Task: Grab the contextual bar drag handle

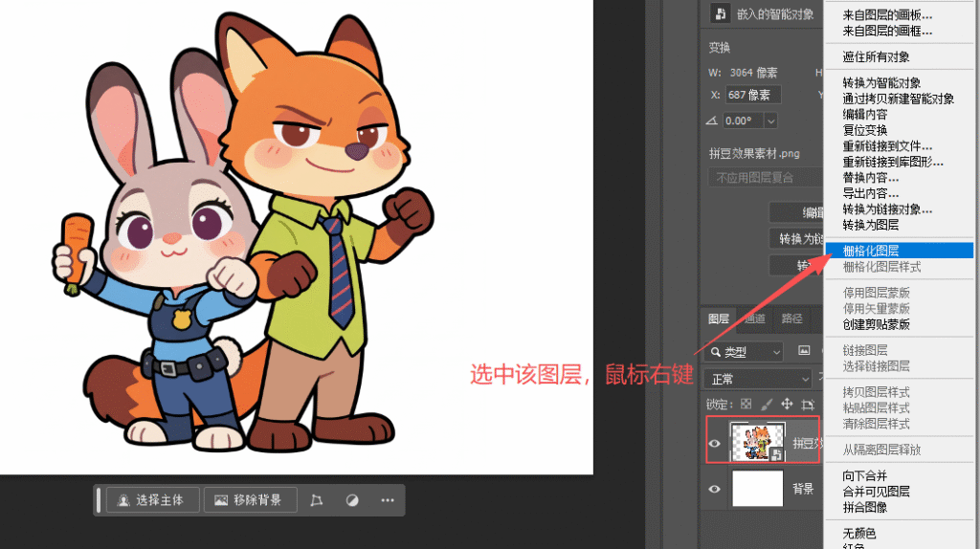Action: (x=99, y=500)
